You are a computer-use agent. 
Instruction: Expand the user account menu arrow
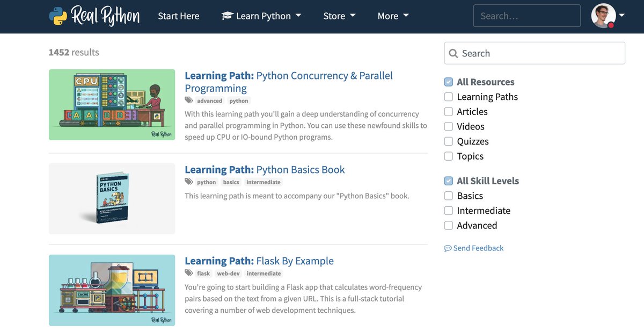(x=621, y=16)
